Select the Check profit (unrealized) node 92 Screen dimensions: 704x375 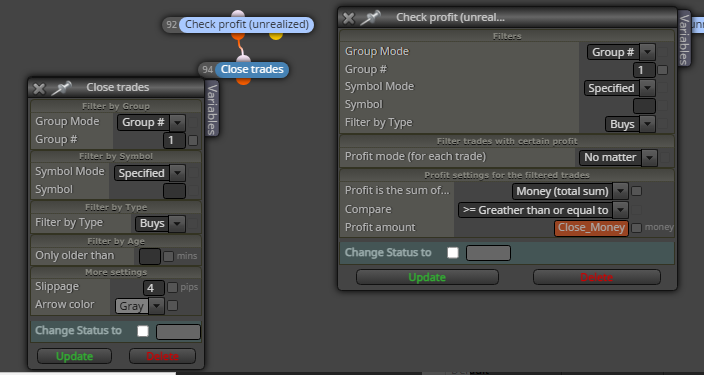tap(246, 24)
